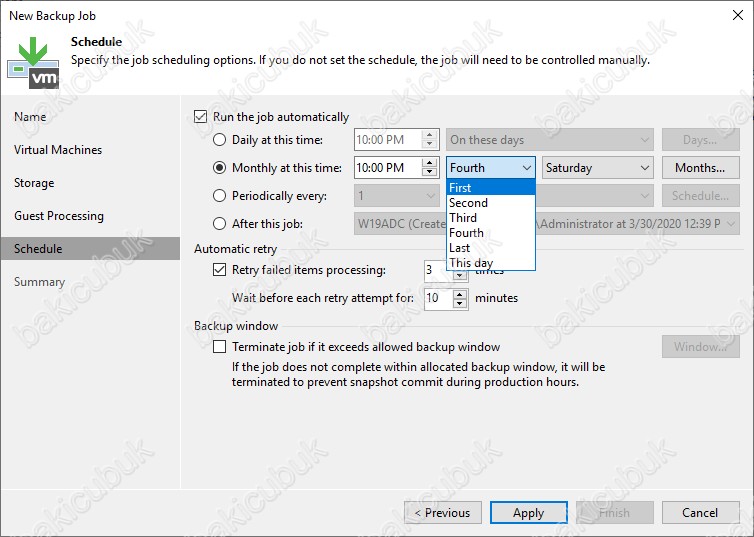Viewport: 754px width, 537px height.
Task: Click the Cancel button
Action: point(701,512)
